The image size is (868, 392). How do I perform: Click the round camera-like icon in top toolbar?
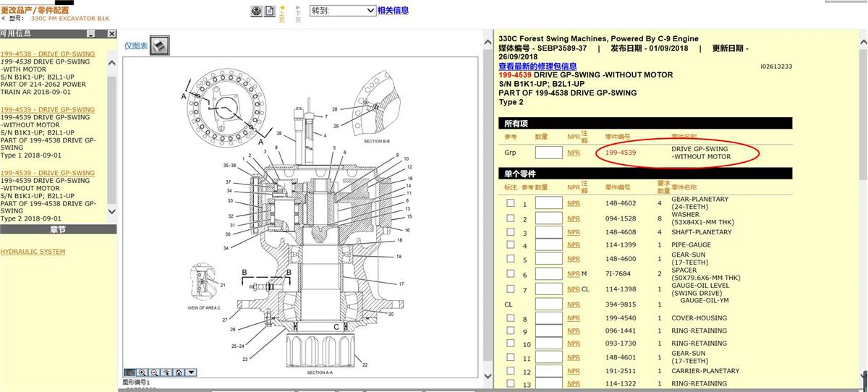(x=256, y=11)
